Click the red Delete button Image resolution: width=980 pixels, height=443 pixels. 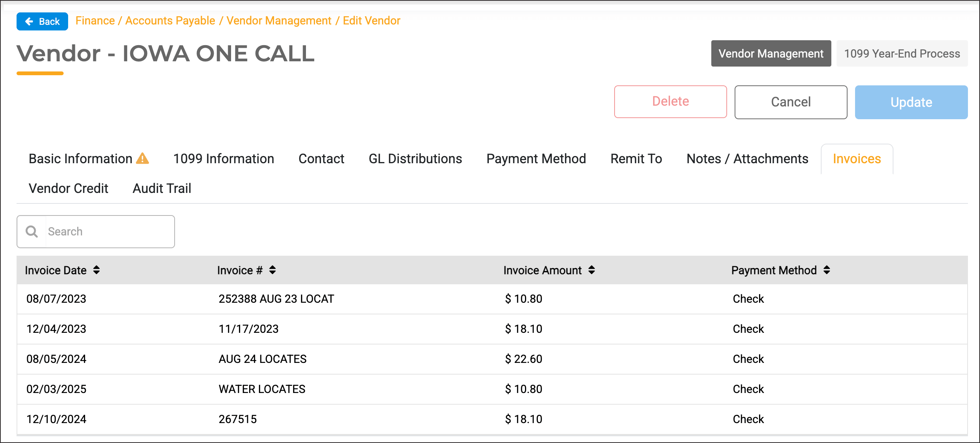670,102
